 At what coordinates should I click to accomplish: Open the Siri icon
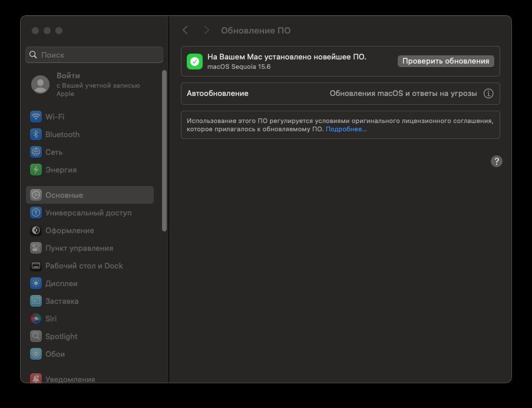pos(36,319)
